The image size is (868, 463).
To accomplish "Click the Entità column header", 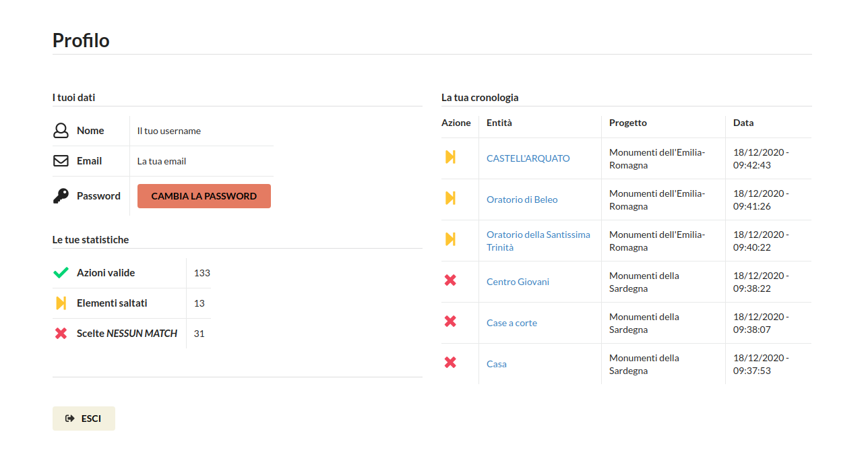I will [x=499, y=123].
